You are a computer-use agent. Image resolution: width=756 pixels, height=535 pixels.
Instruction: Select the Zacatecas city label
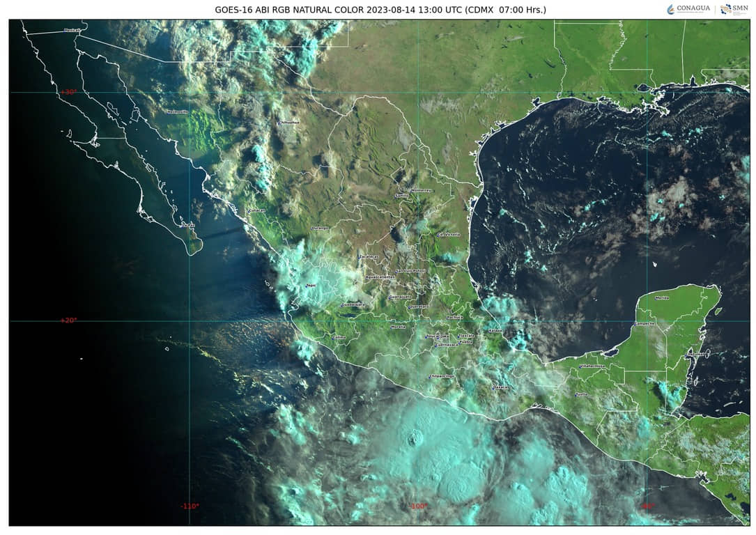tap(369, 256)
